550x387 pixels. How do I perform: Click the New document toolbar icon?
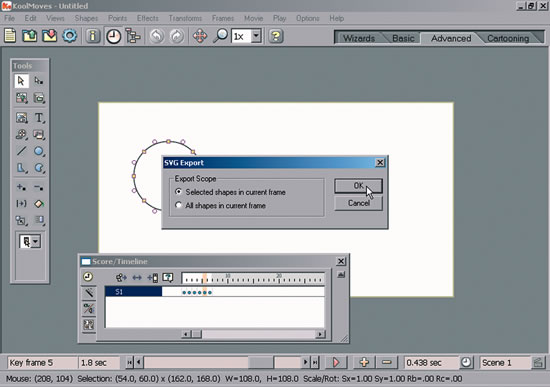10,36
